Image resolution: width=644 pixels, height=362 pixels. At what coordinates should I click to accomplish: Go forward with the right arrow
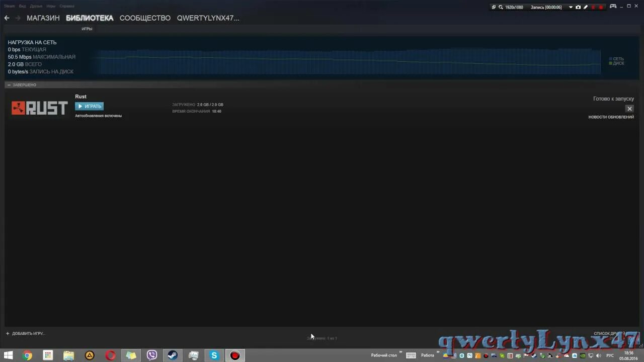pyautogui.click(x=18, y=18)
